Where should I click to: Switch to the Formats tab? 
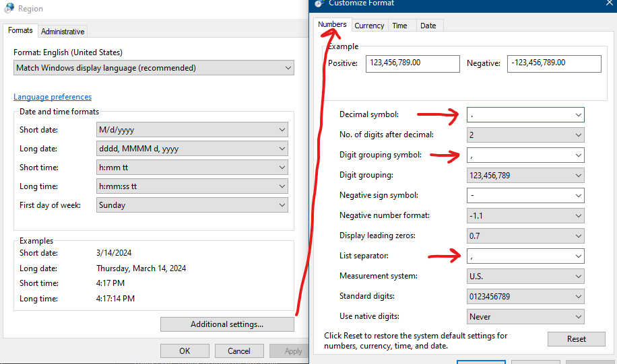(20, 31)
